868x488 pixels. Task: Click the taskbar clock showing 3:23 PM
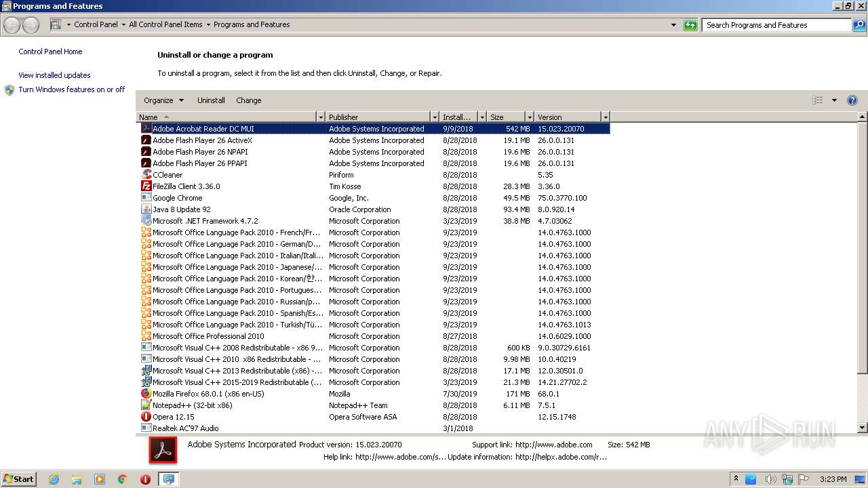(833, 479)
